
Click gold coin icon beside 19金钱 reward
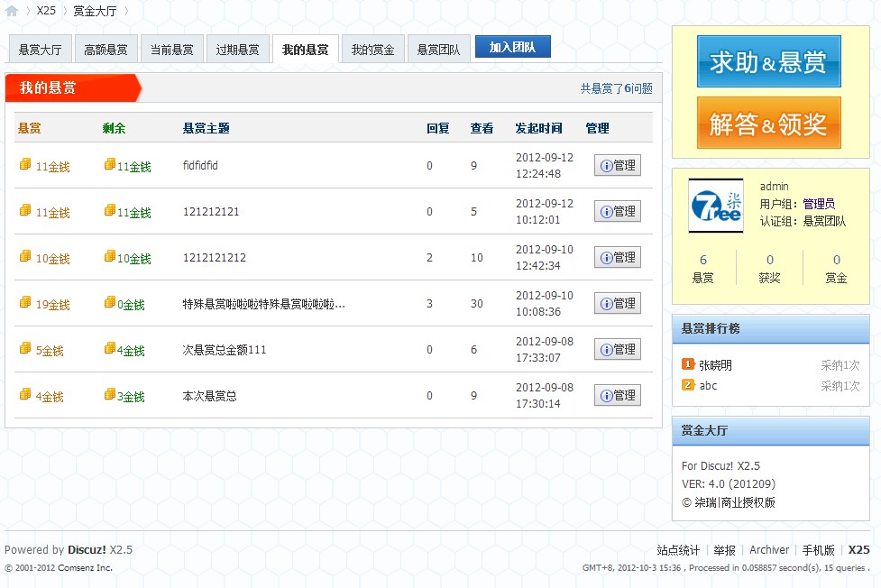(25, 303)
